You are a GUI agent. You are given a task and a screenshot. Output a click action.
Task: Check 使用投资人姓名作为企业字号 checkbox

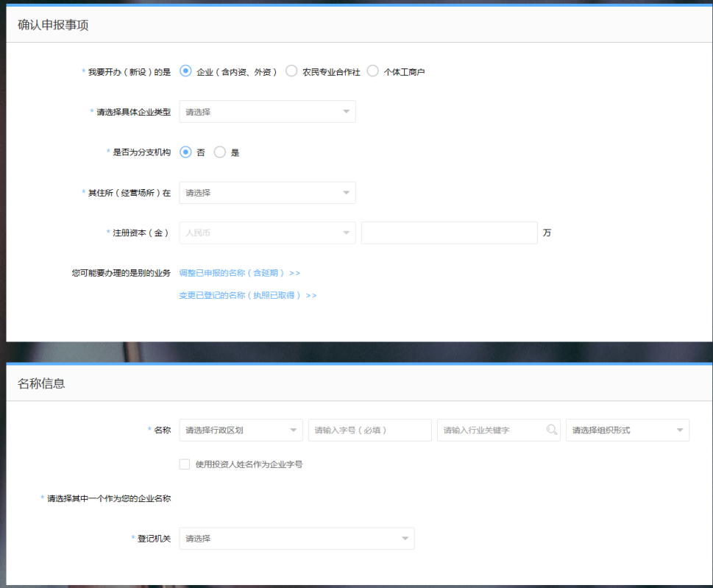[x=185, y=464]
